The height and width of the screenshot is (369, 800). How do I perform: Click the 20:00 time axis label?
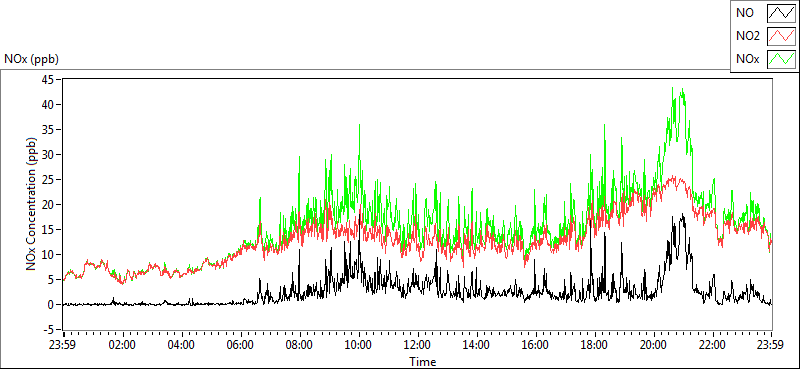click(654, 345)
